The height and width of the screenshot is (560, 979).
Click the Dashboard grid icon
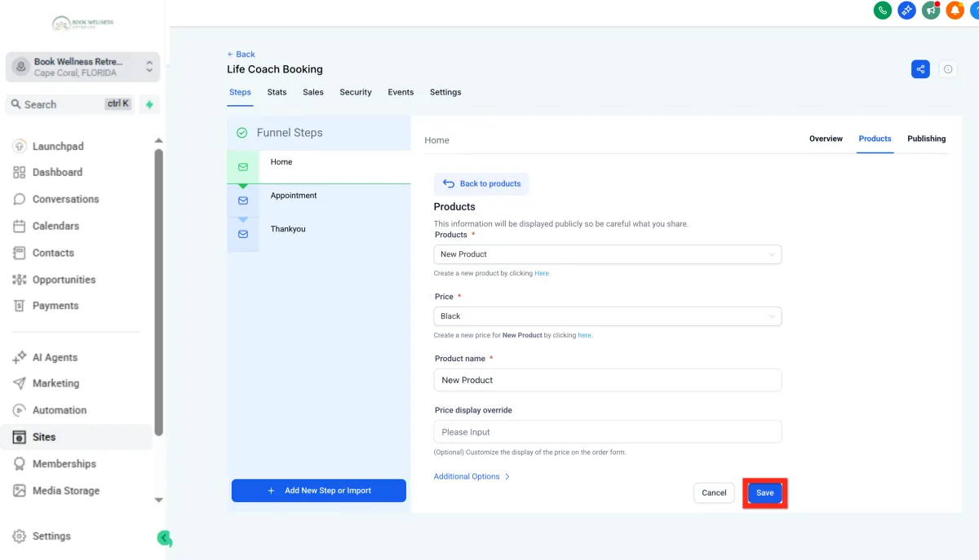tap(20, 173)
